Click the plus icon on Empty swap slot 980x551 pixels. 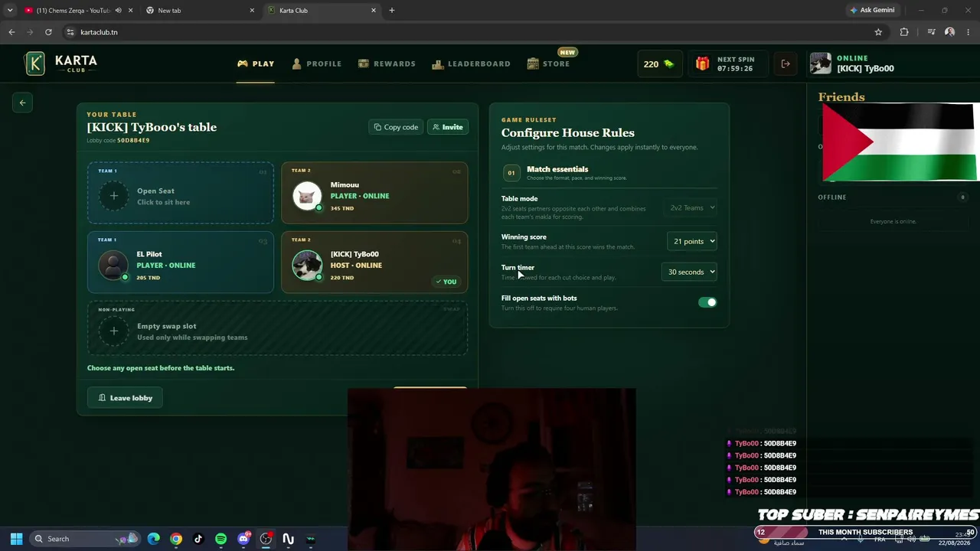tap(113, 331)
